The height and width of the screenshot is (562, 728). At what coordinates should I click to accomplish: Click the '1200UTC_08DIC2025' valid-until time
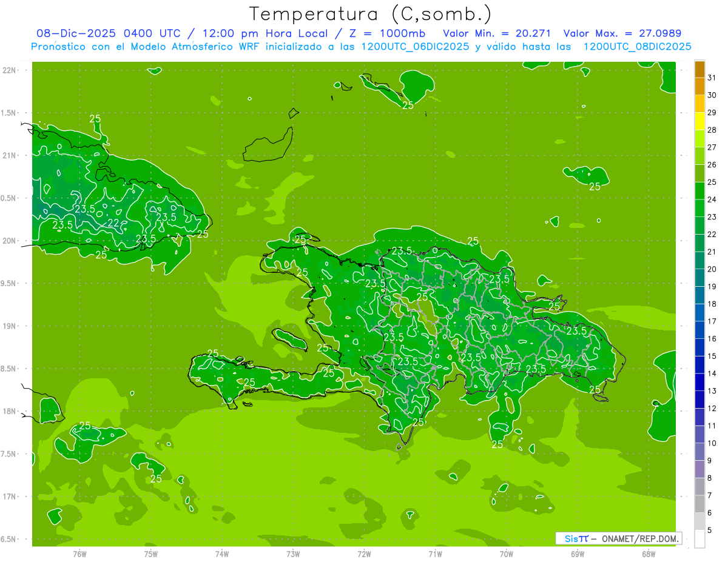click(638, 47)
